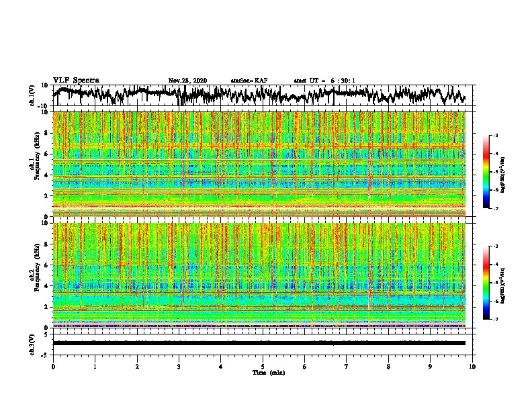The height and width of the screenshot is (411, 532).
Task: Click time axis tick label '2'
Action: tap(137, 367)
